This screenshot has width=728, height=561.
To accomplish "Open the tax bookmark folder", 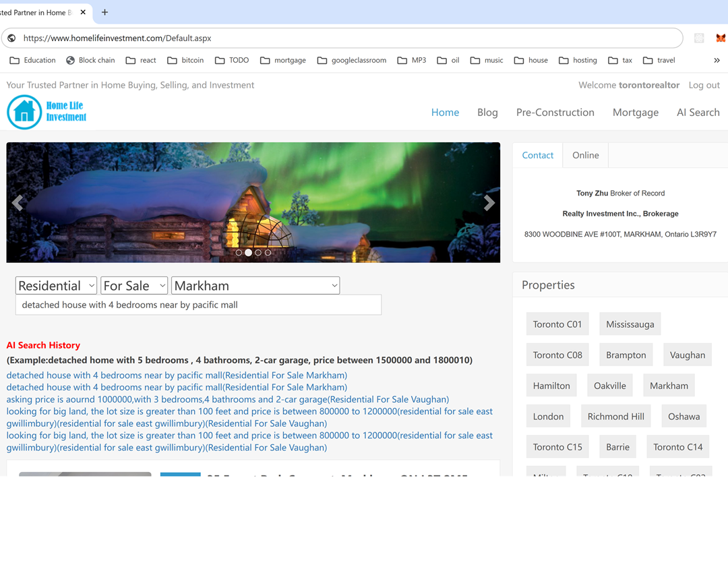I will (x=620, y=61).
